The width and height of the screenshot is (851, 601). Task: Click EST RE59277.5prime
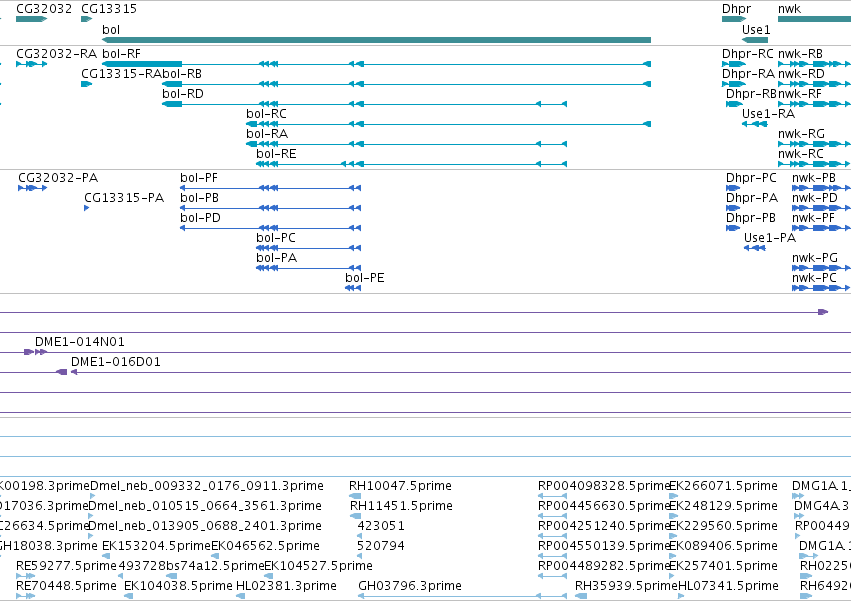(26, 576)
